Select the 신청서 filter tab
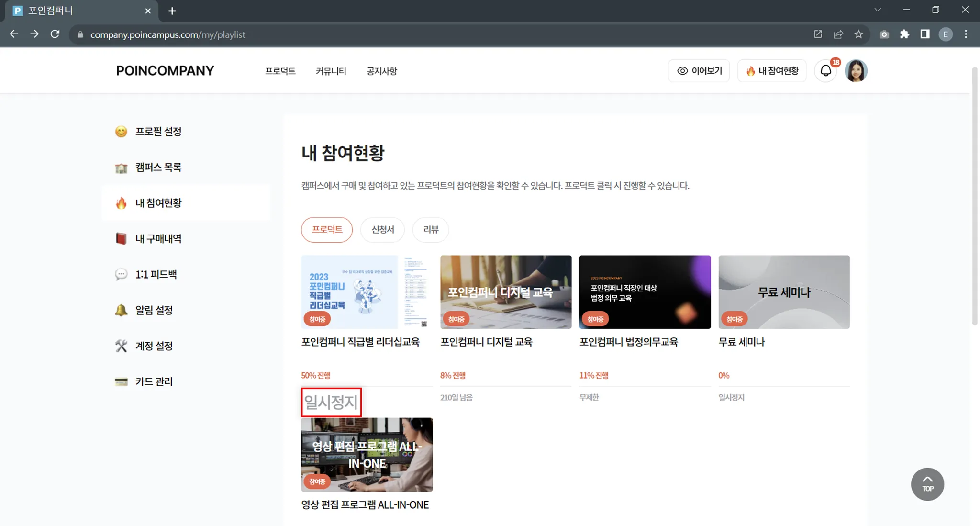Viewport: 980px width, 526px height. point(382,229)
